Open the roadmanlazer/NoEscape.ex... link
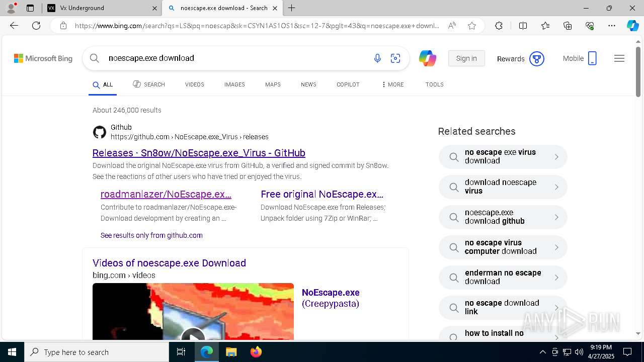Viewport: 644px width, 362px height. (x=166, y=194)
